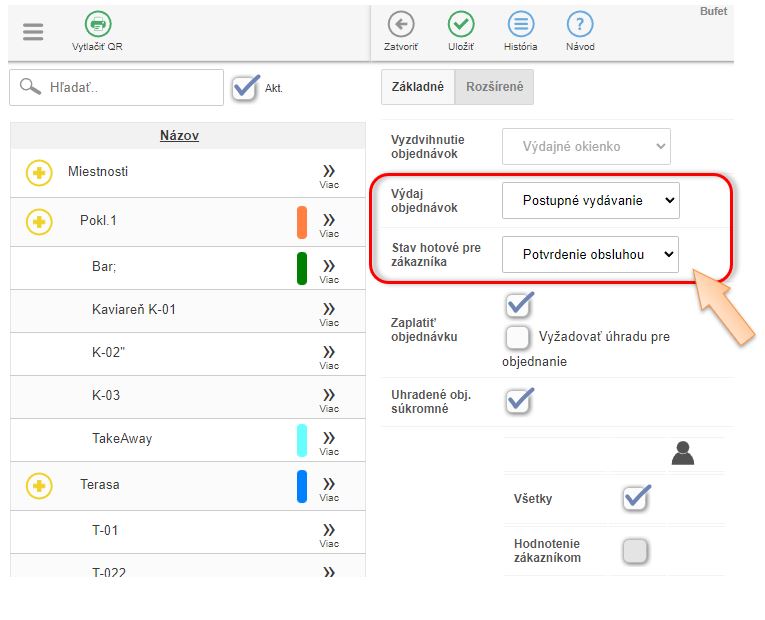765x620 pixels.
Task: Click the Viac arrows for Kaviareň K-01
Action: [x=329, y=312]
